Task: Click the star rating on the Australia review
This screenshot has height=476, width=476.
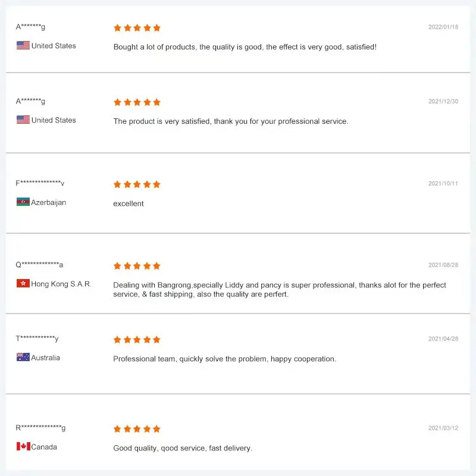Action: pos(137,340)
